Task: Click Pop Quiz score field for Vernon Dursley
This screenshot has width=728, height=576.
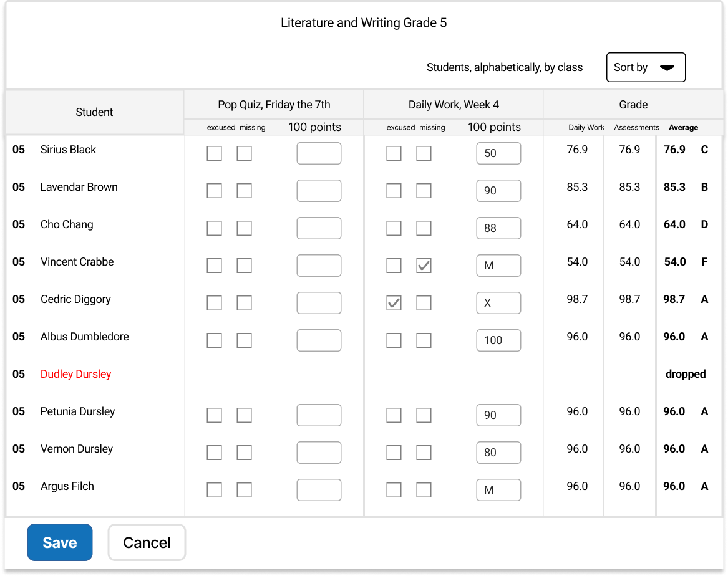Action: click(x=319, y=453)
